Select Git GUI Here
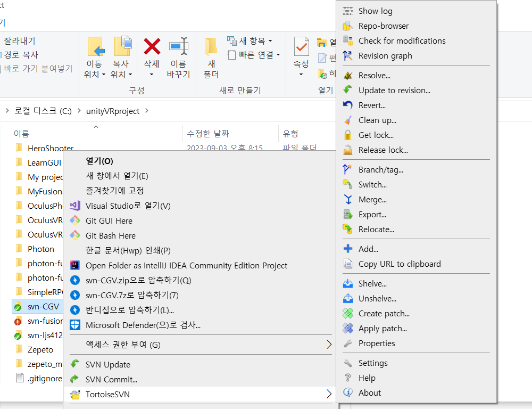This screenshot has width=532, height=409. point(109,221)
